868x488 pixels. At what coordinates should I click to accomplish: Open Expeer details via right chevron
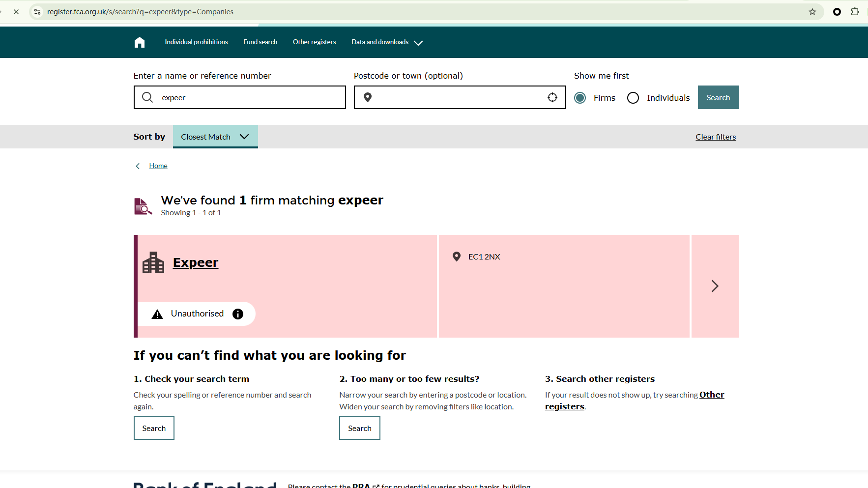click(715, 286)
